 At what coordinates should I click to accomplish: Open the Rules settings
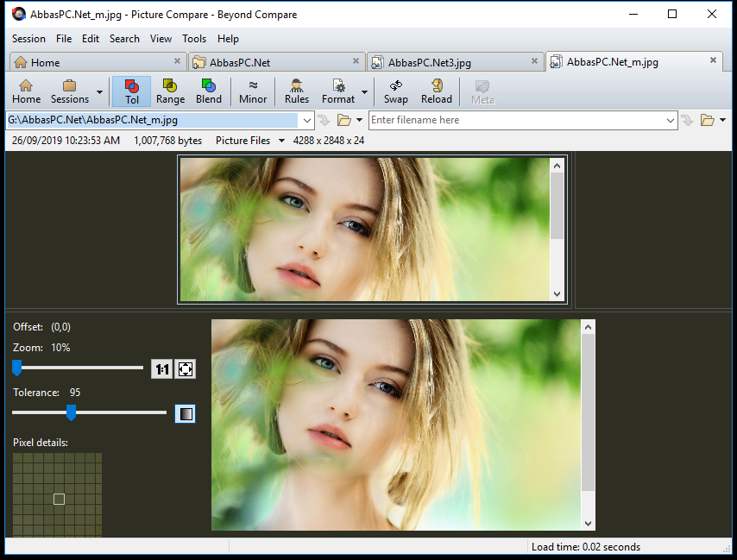coord(297,91)
